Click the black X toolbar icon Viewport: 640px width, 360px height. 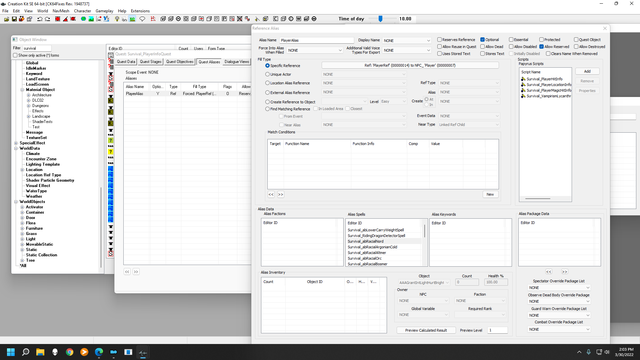(x=240, y=19)
